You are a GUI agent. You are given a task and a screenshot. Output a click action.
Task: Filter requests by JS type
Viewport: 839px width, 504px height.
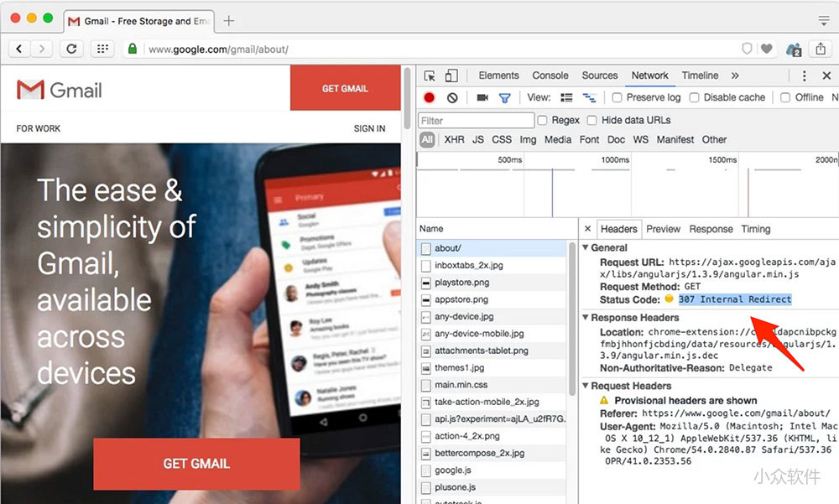[478, 140]
